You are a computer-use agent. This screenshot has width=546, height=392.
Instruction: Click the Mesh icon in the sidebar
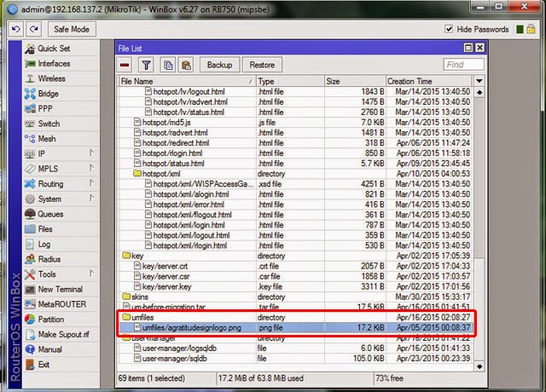click(x=30, y=139)
